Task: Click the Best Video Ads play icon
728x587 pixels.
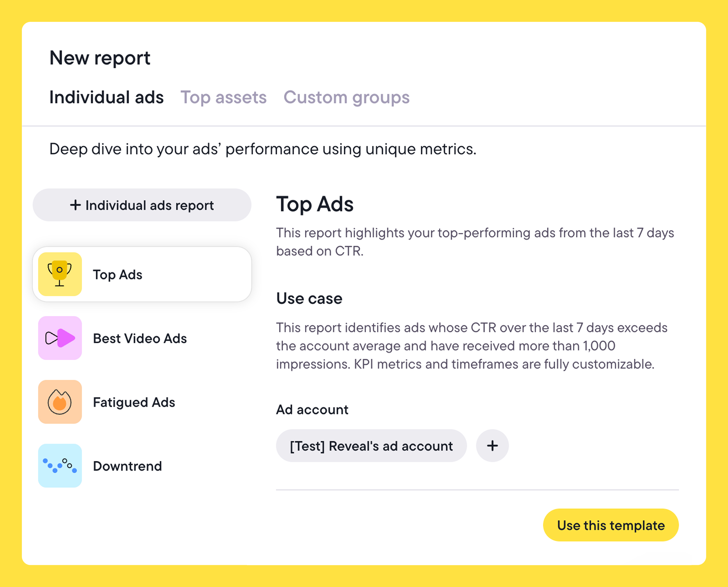Action: click(x=60, y=338)
